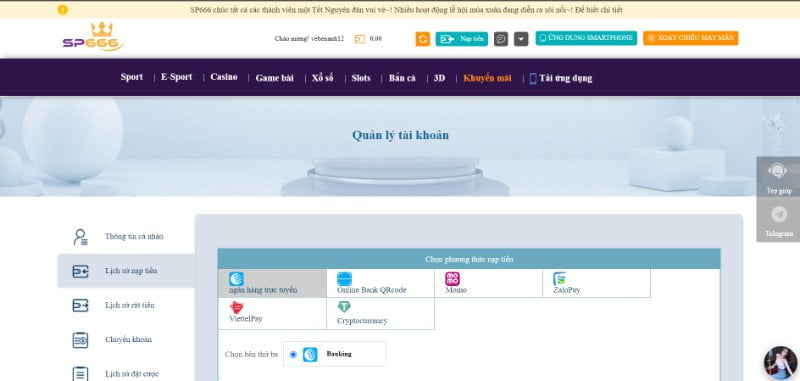Select ViettelPay payment method
This screenshot has height=381, width=800.
(272, 314)
